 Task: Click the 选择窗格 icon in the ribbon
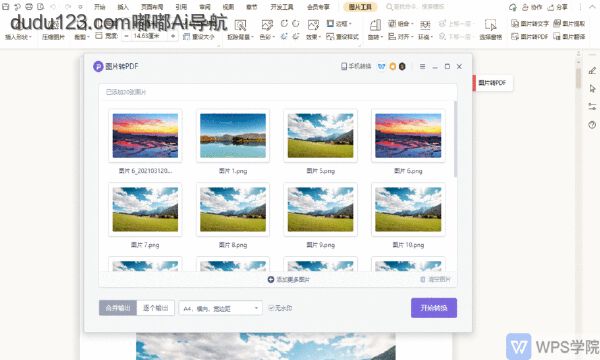(x=490, y=25)
